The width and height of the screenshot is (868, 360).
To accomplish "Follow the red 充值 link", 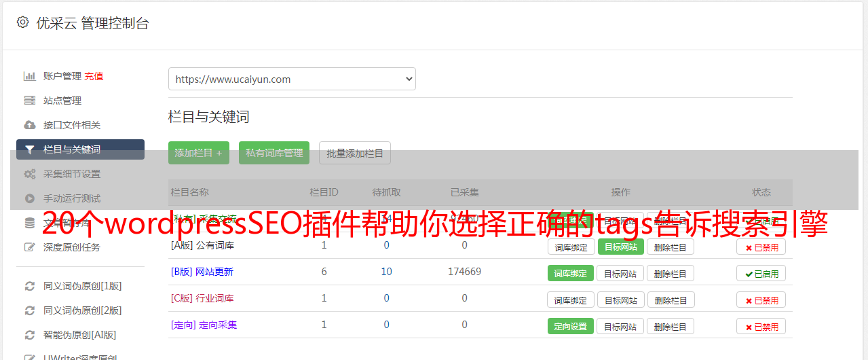I will 94,76.
